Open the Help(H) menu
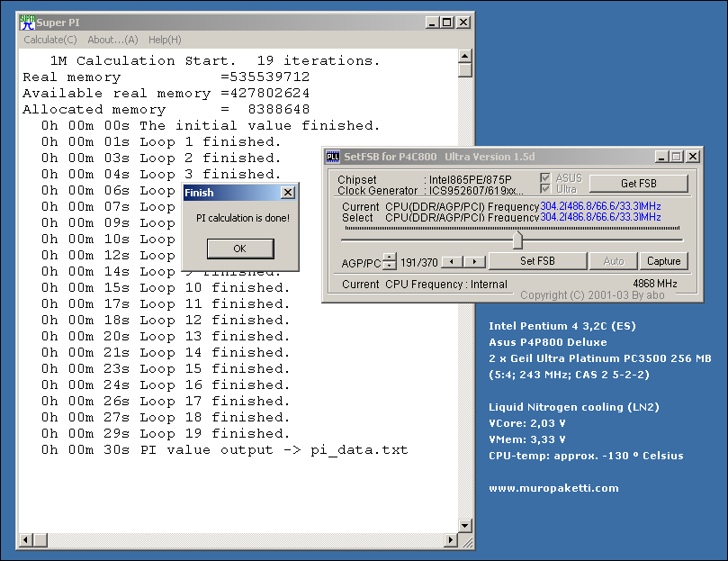728x561 pixels. click(165, 40)
